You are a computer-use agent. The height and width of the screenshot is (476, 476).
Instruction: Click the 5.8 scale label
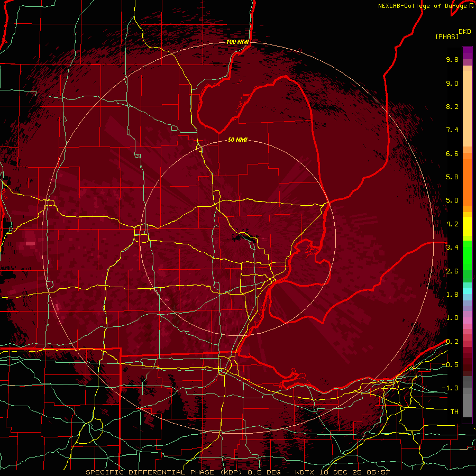coord(452,177)
